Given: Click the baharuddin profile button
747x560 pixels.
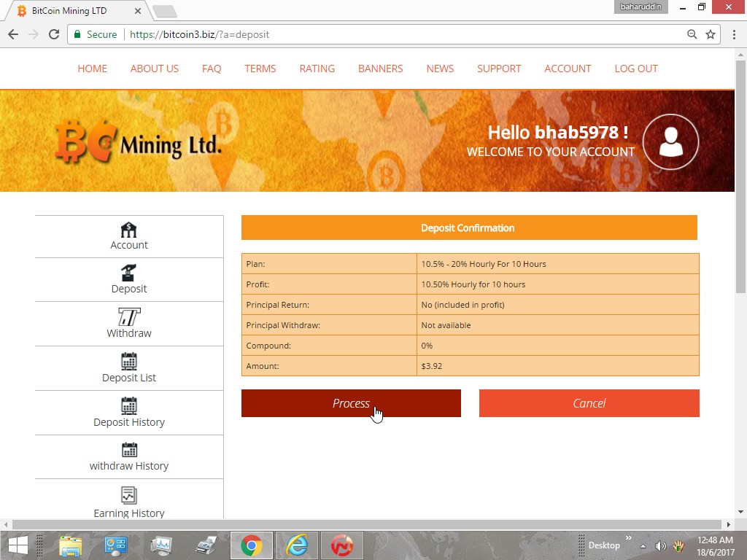Looking at the screenshot, I should (640, 7).
